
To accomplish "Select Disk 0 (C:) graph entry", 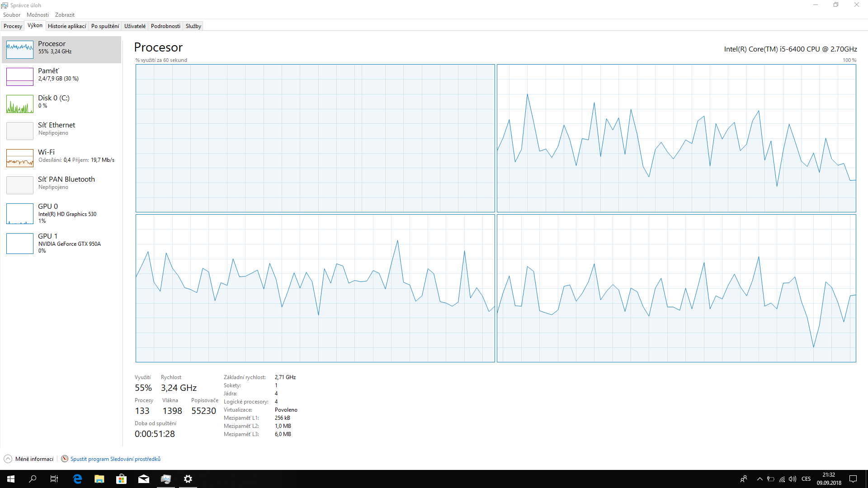I will pos(20,103).
